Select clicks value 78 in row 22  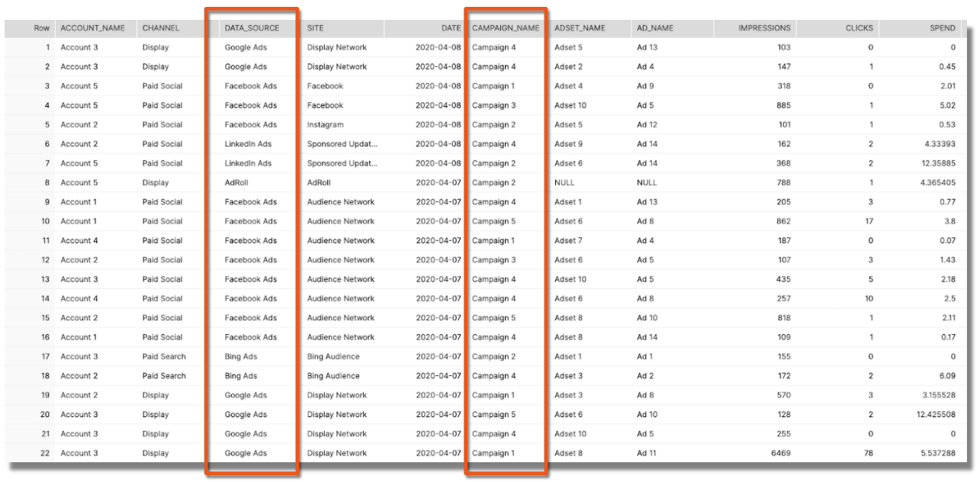point(868,454)
